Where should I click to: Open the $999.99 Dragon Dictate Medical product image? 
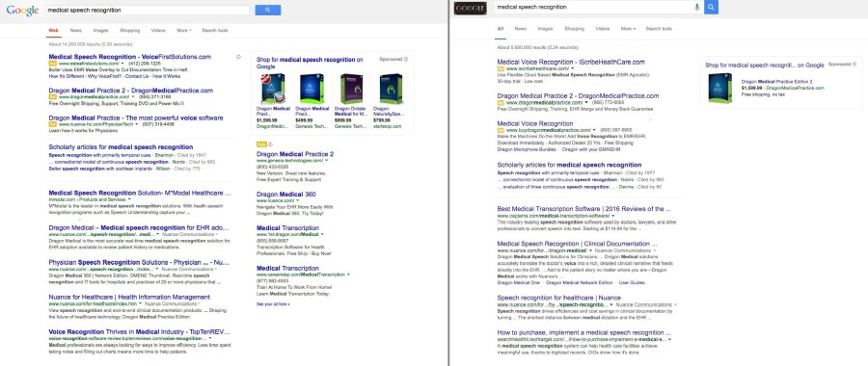click(351, 89)
